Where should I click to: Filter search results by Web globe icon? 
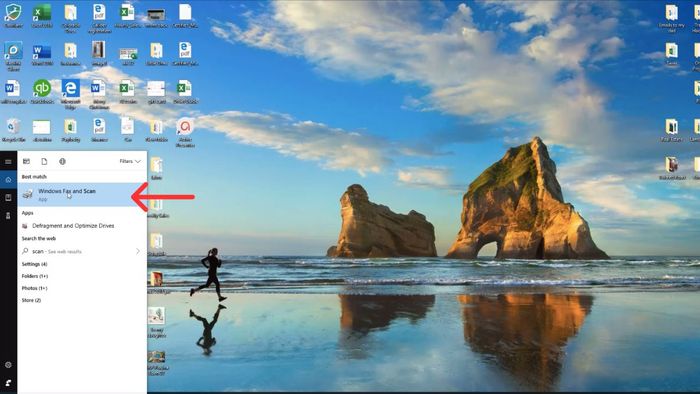(x=62, y=161)
